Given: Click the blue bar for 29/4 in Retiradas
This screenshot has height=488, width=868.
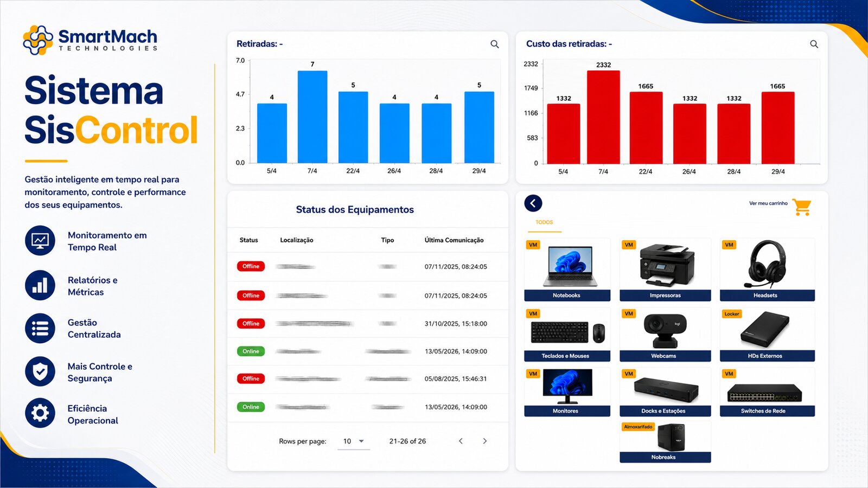Looking at the screenshot, I should point(479,127).
